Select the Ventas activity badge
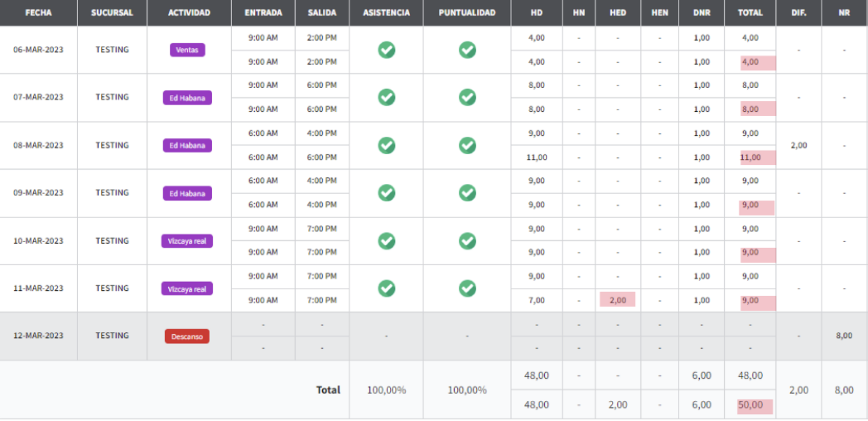 [187, 50]
